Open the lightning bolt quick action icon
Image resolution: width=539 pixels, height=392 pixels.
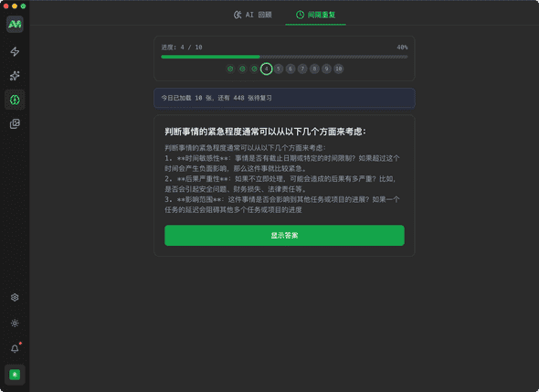click(x=15, y=51)
